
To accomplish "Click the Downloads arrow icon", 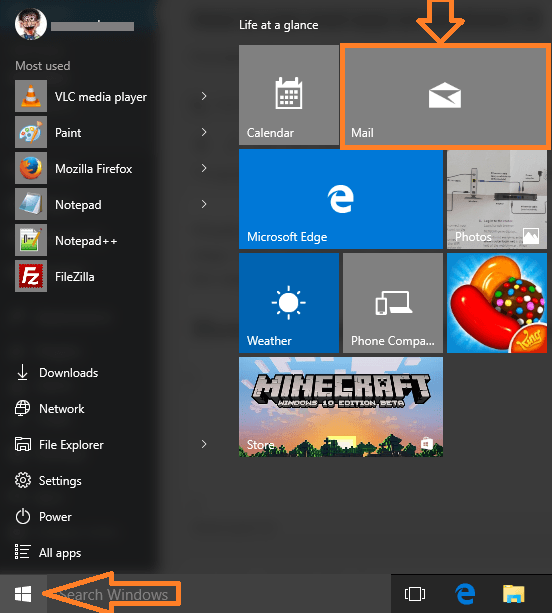I will point(23,373).
